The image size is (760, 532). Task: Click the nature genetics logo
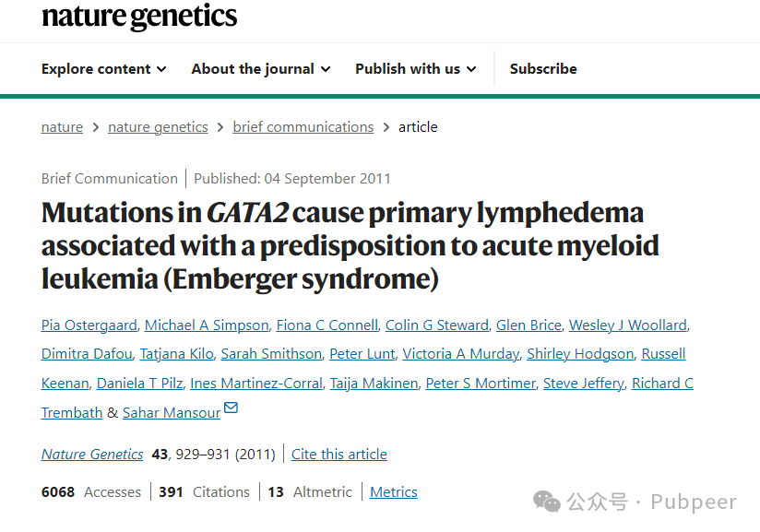pyautogui.click(x=139, y=17)
